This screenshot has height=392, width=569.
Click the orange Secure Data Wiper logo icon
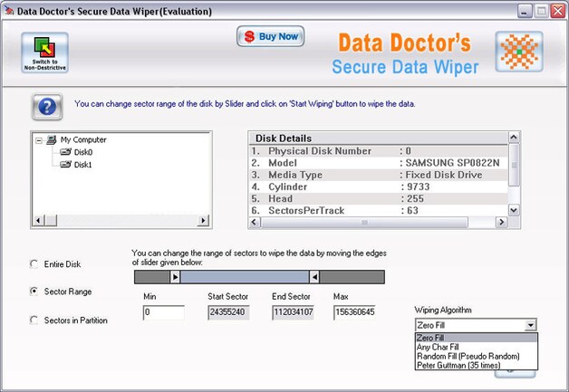coord(519,52)
